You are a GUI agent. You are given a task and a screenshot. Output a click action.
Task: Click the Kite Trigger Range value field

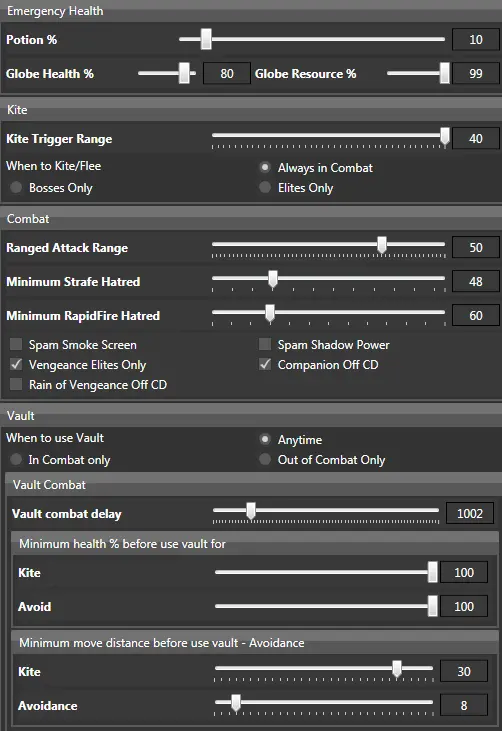click(475, 139)
